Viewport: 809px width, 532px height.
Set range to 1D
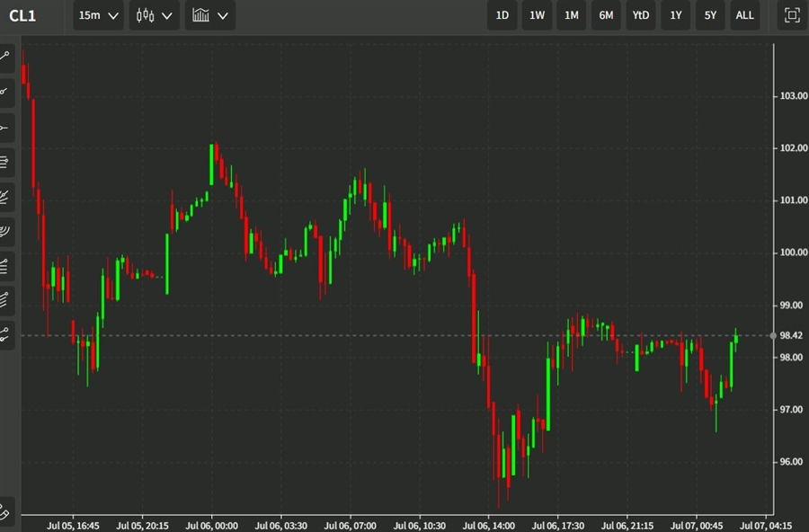(x=502, y=15)
